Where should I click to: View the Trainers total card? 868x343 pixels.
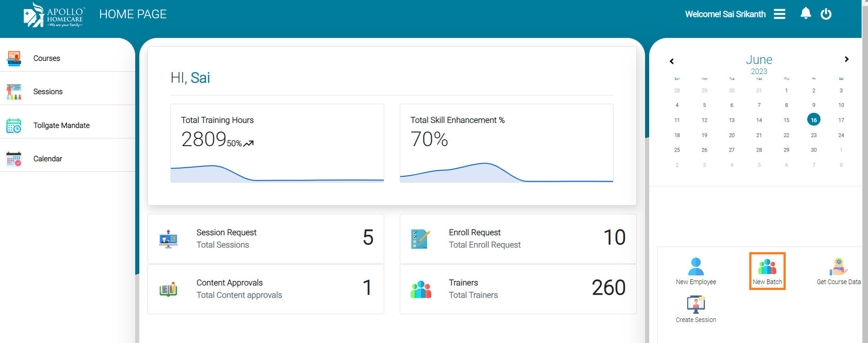tap(518, 289)
